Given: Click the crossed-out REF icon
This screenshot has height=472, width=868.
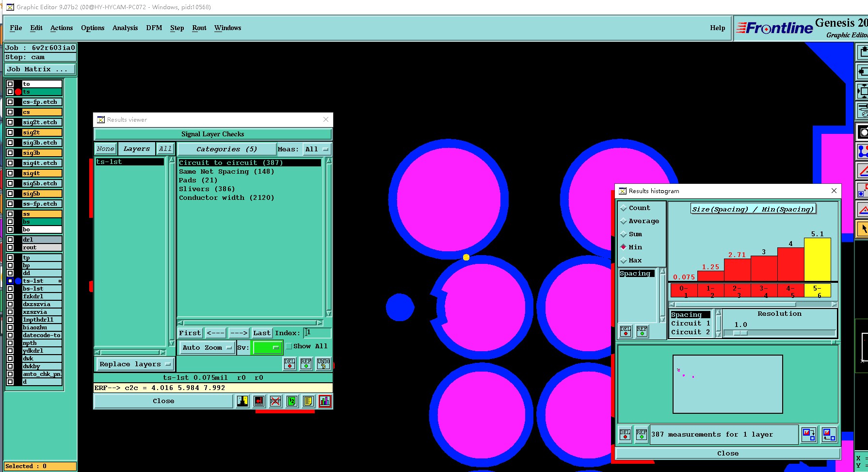Looking at the screenshot, I should [275, 401].
